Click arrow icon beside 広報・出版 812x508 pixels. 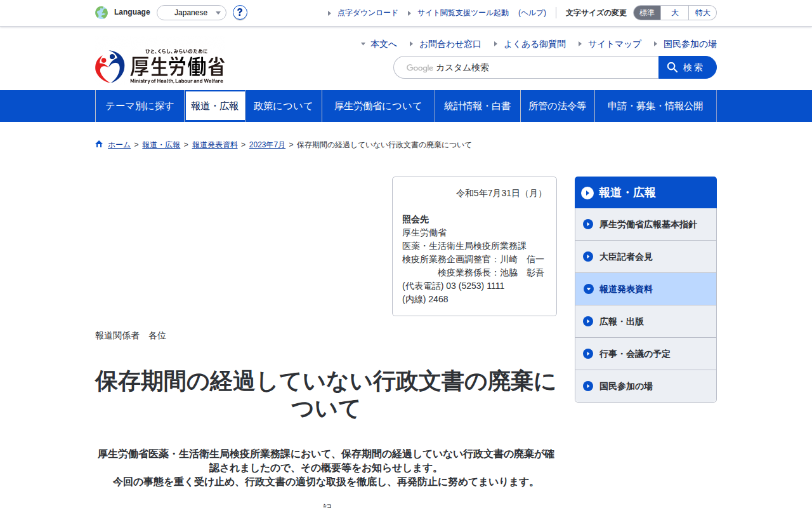(588, 321)
